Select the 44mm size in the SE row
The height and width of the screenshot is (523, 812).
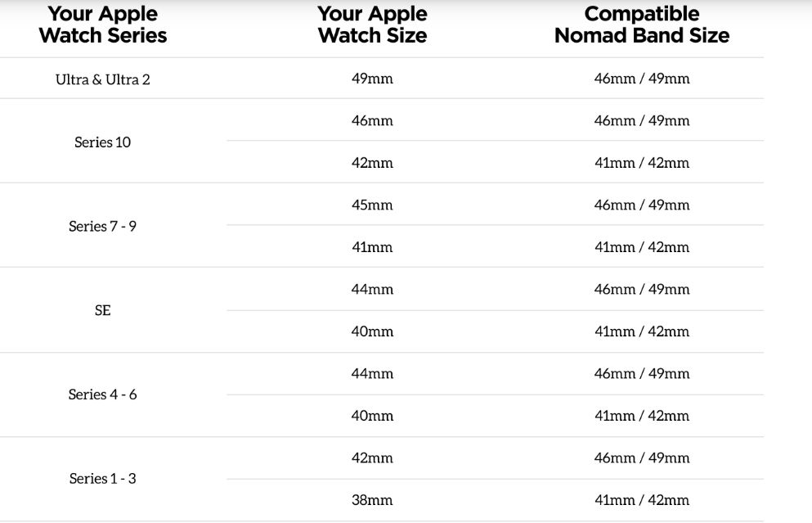372,290
